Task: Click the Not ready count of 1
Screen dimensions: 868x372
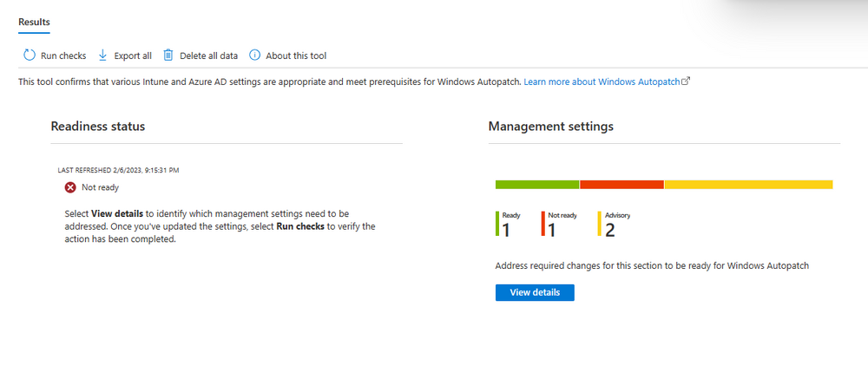Action: point(552,230)
